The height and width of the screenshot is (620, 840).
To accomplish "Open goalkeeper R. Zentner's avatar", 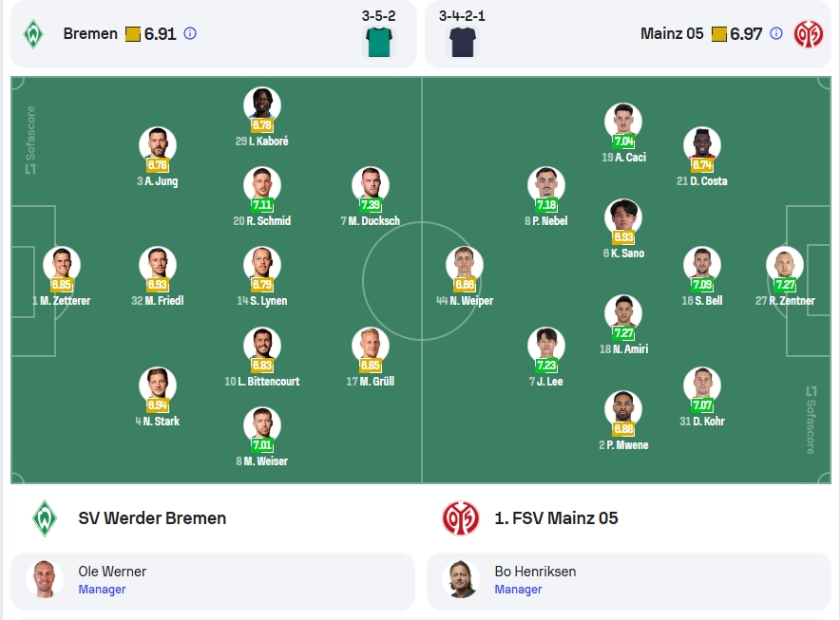I will pos(785,265).
